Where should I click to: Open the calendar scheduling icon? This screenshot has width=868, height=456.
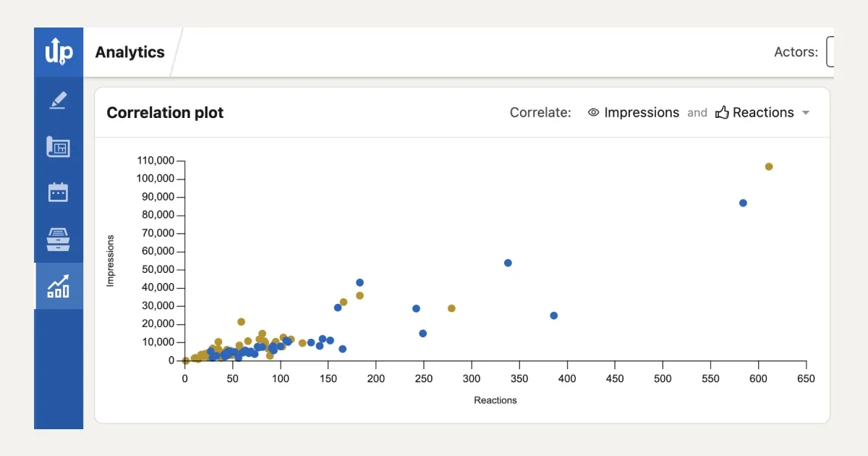click(x=58, y=192)
